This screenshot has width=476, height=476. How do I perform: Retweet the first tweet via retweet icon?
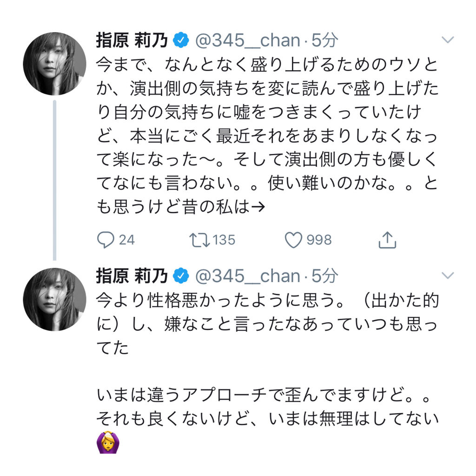pyautogui.click(x=199, y=240)
